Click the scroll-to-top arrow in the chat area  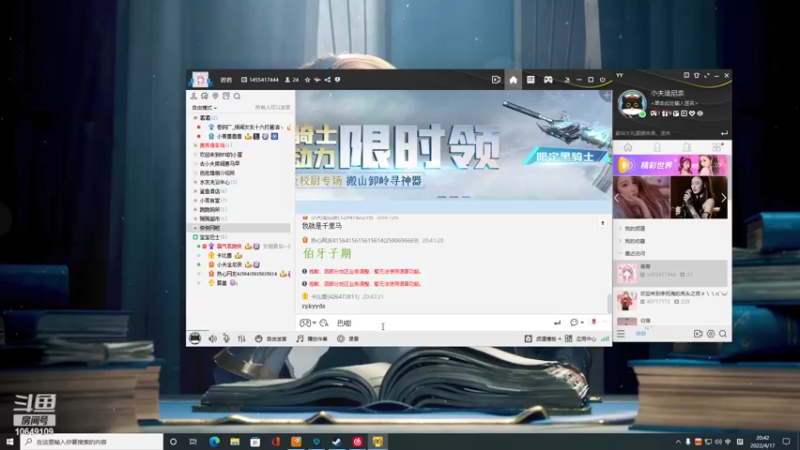click(x=603, y=223)
